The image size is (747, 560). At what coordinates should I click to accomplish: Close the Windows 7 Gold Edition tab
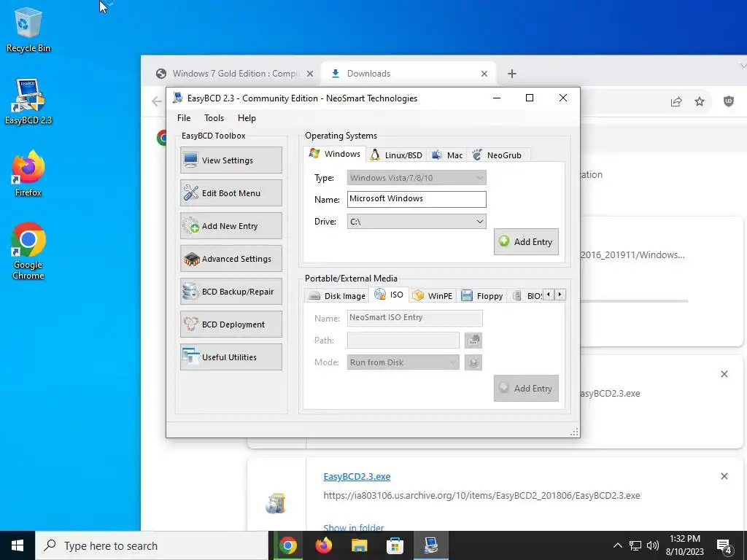310,74
